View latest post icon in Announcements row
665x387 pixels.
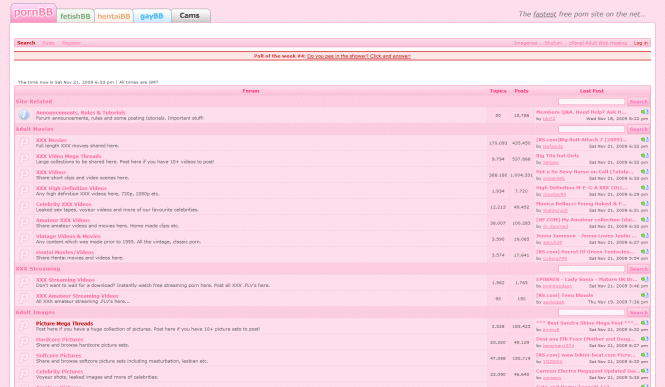[645, 112]
